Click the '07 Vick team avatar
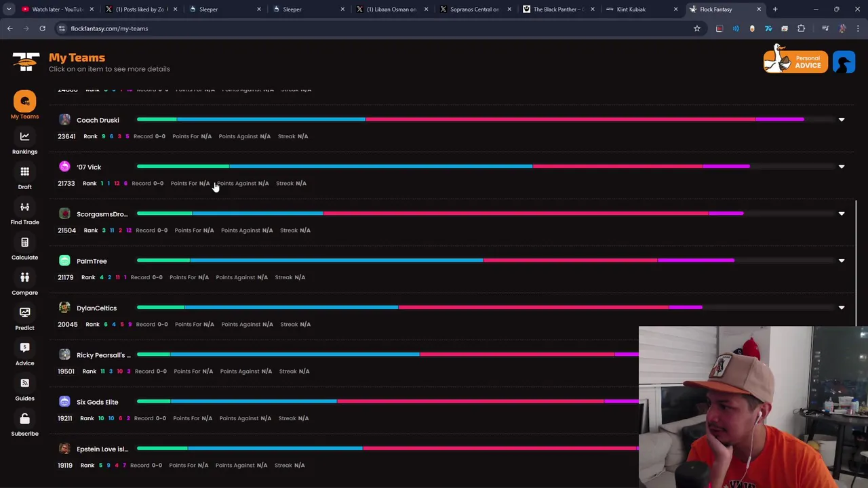 (x=64, y=167)
